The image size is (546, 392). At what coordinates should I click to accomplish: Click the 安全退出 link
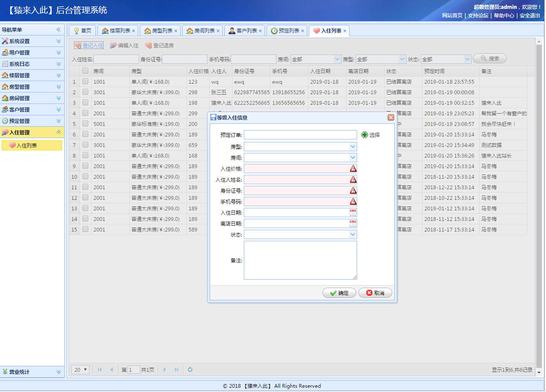[530, 16]
